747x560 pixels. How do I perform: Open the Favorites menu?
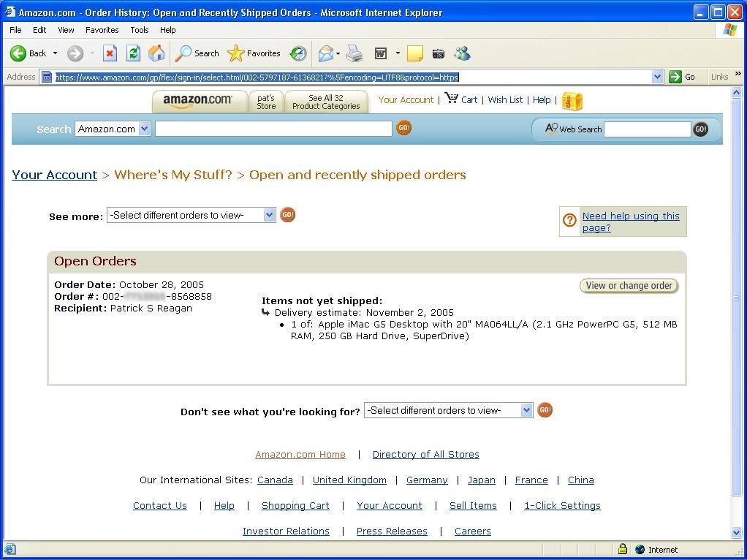(x=102, y=30)
